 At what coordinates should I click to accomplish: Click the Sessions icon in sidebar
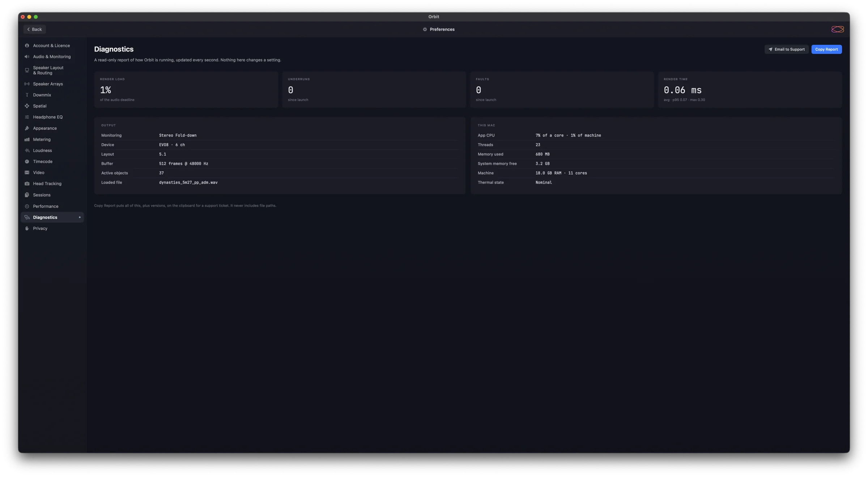coord(27,195)
